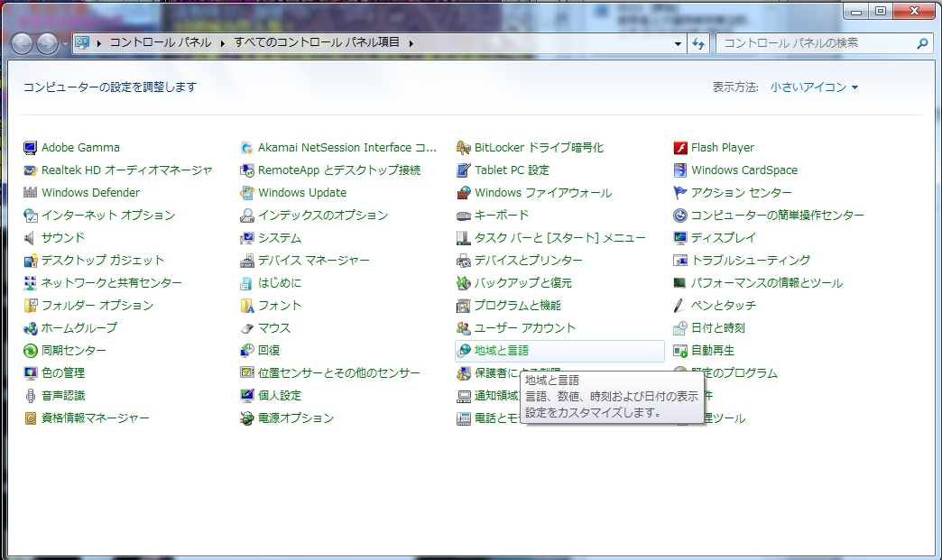Open the 個人設定 link
942x560 pixels.
(280, 396)
